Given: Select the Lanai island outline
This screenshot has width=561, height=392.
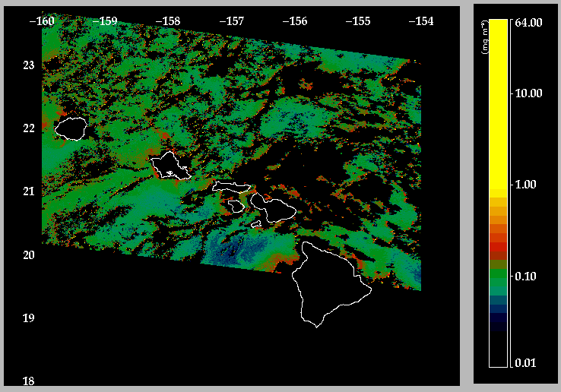Looking at the screenshot, I should click(x=236, y=206).
